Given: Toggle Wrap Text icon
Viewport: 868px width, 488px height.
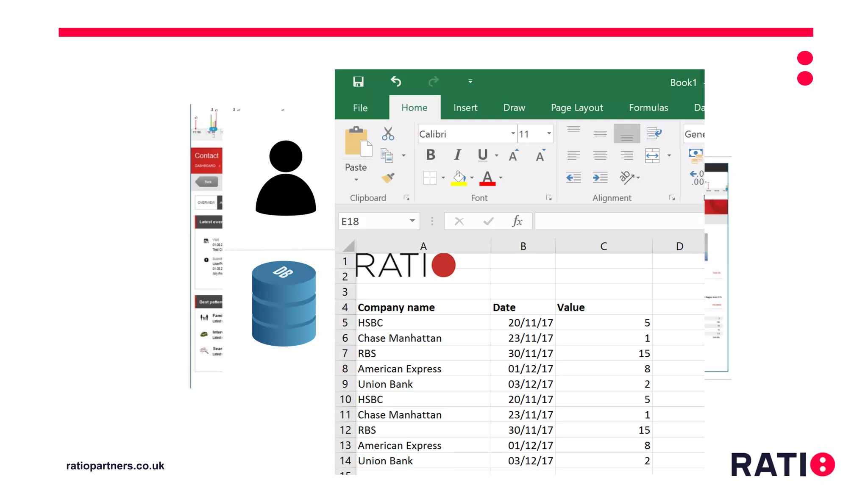Looking at the screenshot, I should coord(654,133).
